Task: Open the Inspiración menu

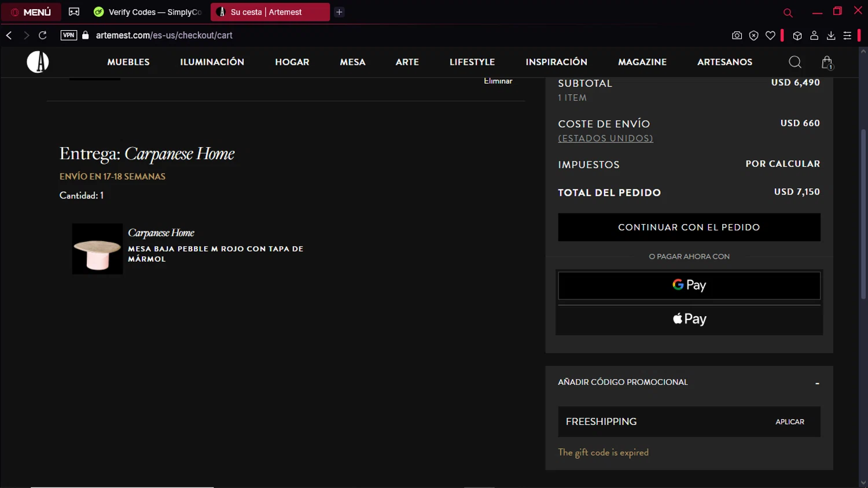Action: pos(556,62)
